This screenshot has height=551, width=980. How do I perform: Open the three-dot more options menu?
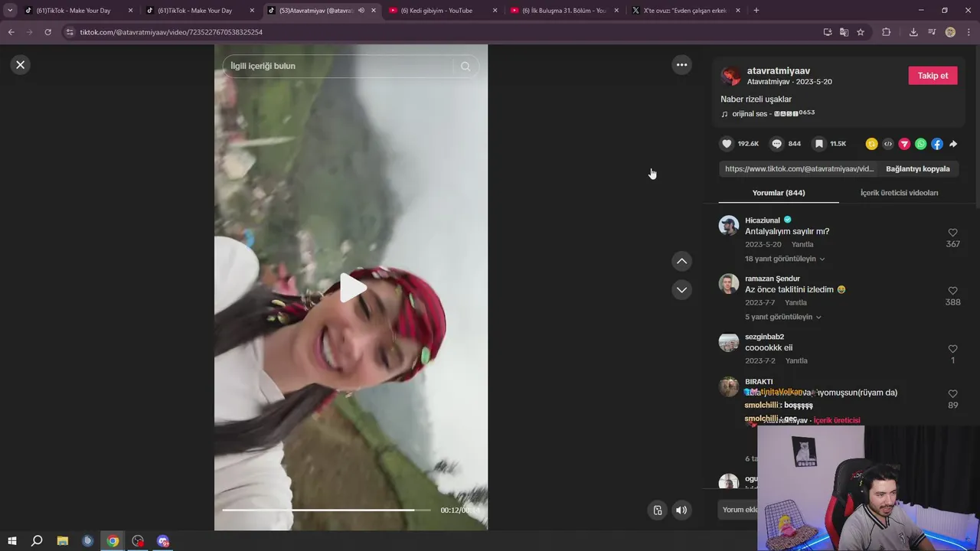681,65
